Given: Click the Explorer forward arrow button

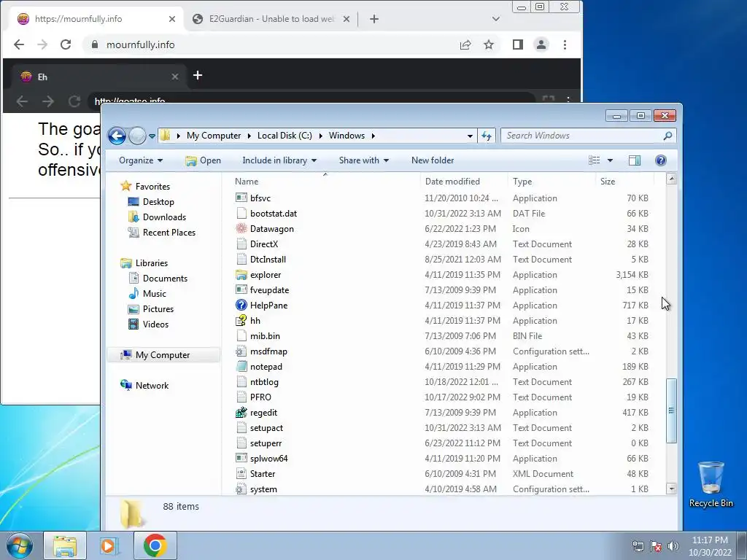Looking at the screenshot, I should 137,136.
